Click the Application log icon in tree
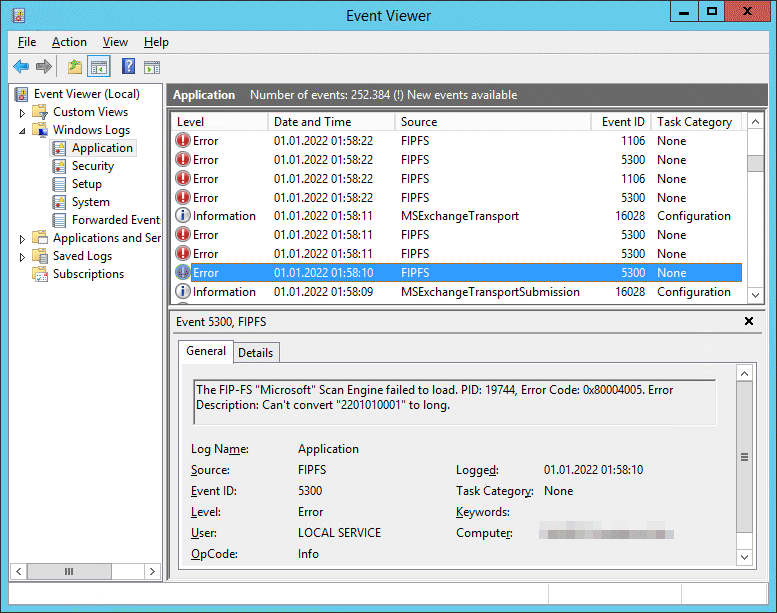 click(59, 148)
